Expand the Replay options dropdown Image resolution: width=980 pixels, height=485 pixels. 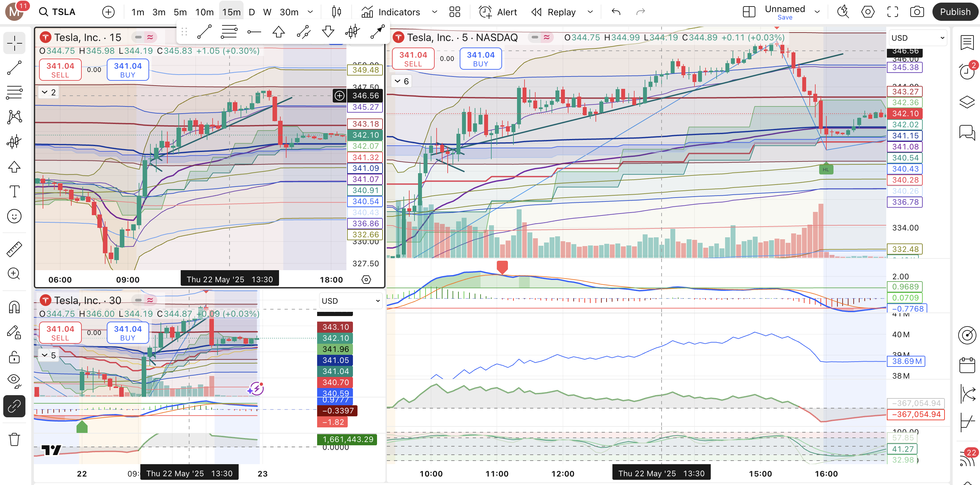tap(590, 12)
